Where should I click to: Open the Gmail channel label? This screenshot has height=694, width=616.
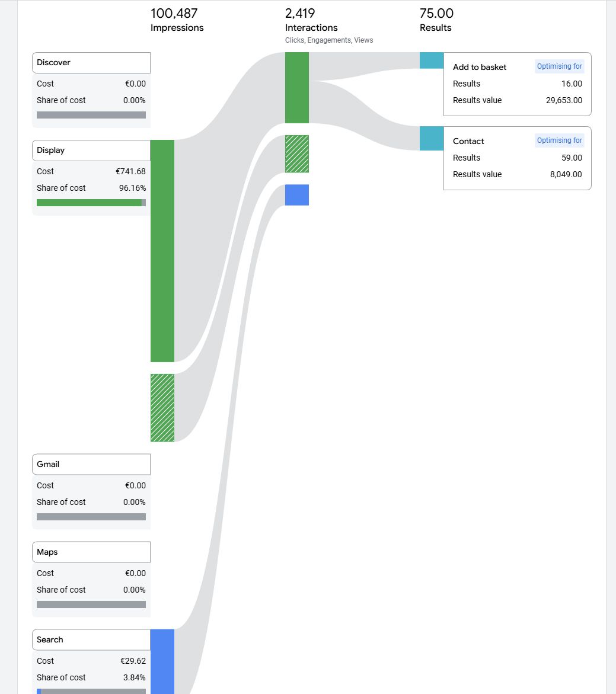point(91,465)
